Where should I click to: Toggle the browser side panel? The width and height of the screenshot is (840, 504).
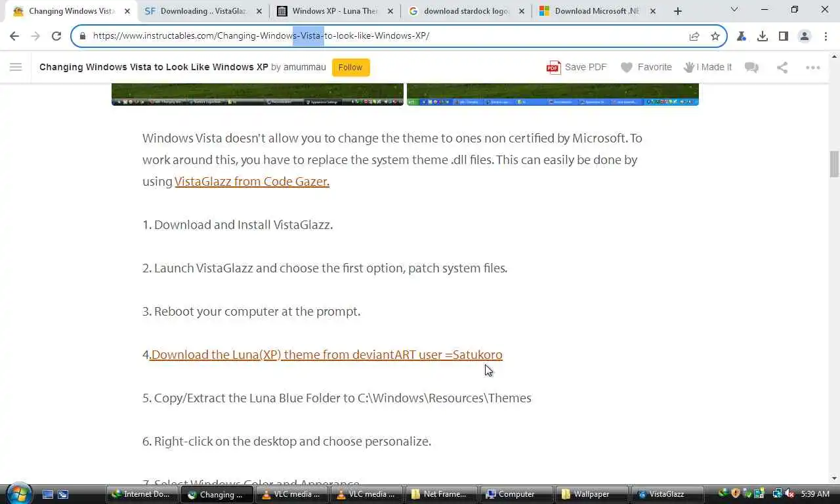pos(784,36)
